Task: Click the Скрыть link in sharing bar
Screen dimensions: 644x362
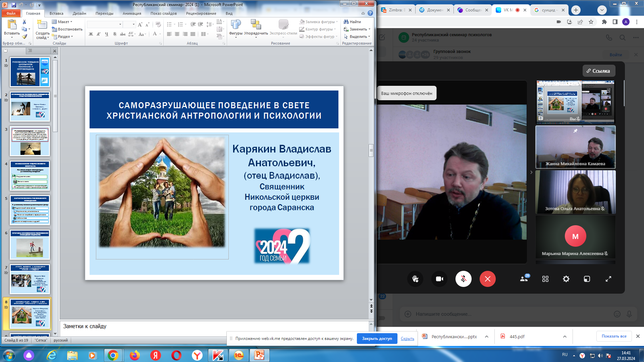Action: (407, 339)
